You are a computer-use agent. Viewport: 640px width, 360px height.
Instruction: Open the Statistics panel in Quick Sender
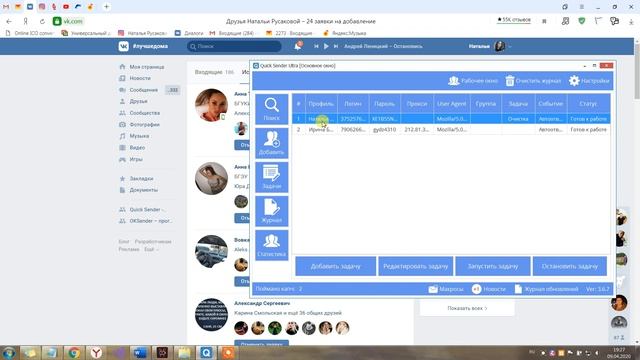(271, 245)
